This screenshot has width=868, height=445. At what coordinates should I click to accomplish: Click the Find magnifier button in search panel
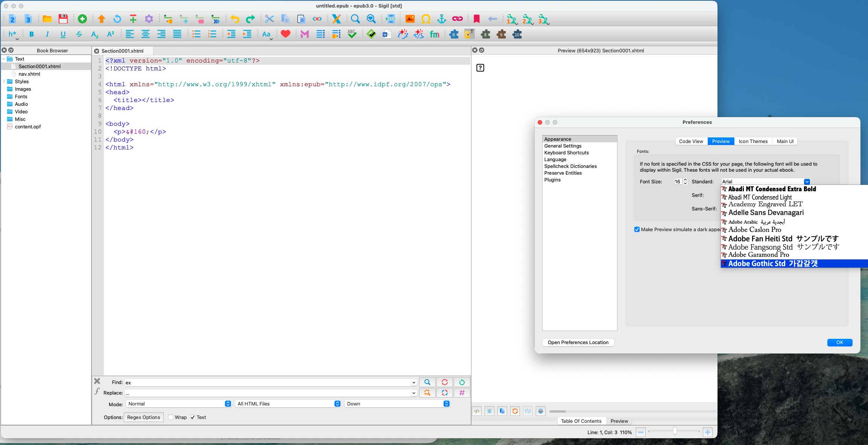(x=427, y=382)
